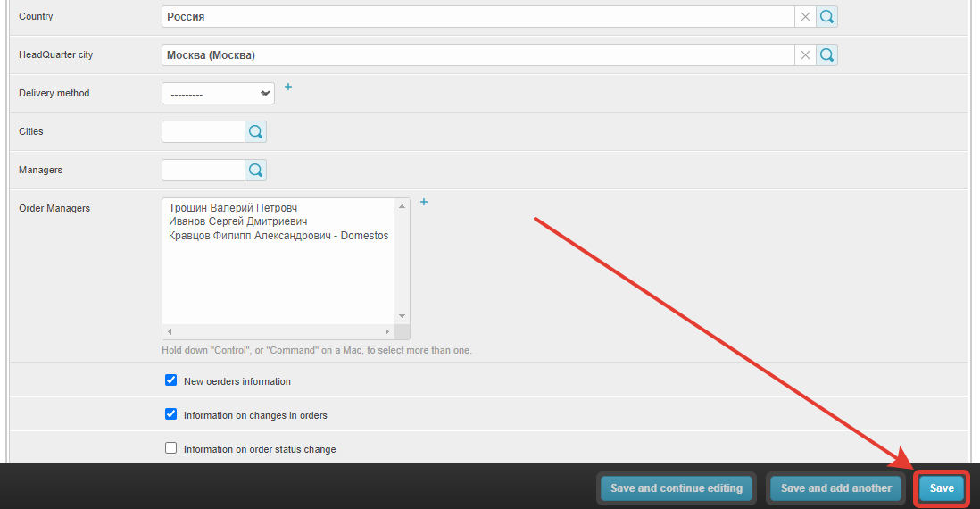Open the Managers lookup search icon
This screenshot has height=509, width=980.
click(x=255, y=171)
